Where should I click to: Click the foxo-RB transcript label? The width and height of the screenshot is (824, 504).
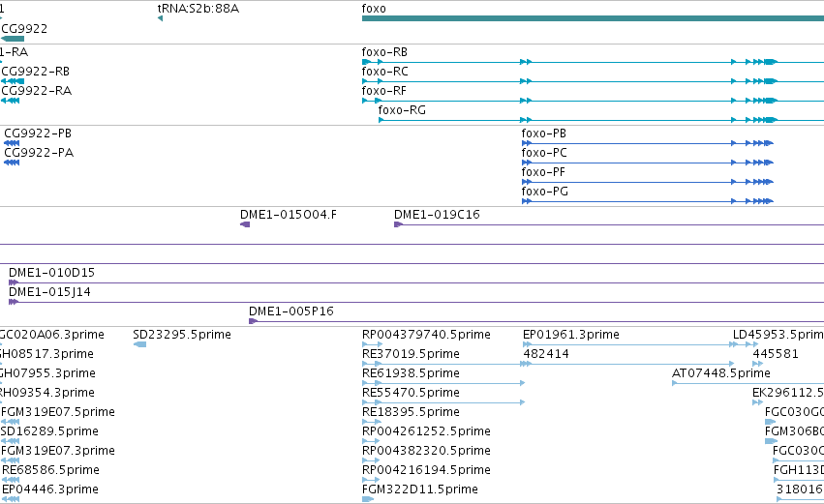384,52
